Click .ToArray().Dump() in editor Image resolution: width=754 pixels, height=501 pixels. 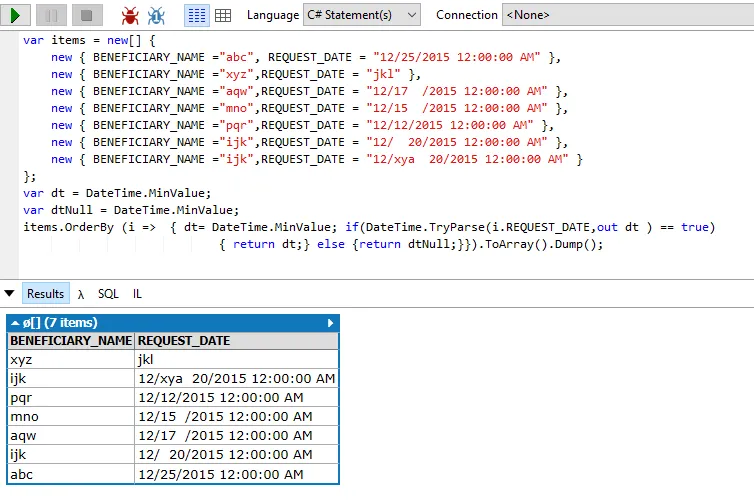(541, 244)
